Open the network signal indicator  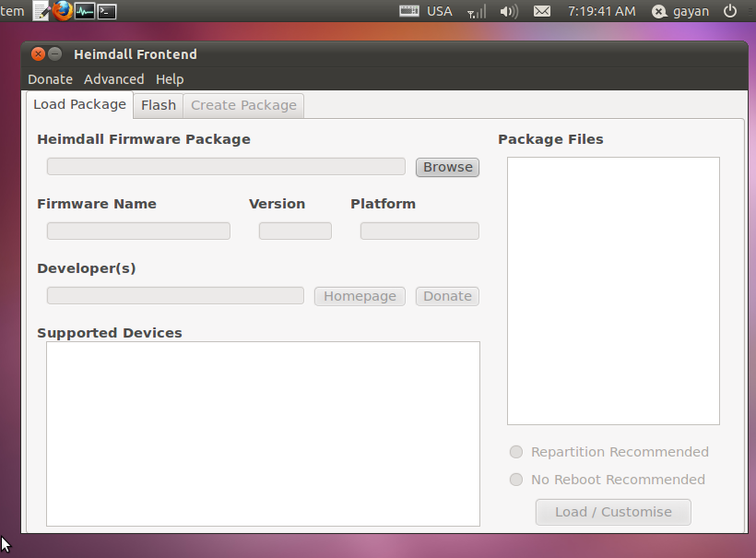click(x=477, y=11)
